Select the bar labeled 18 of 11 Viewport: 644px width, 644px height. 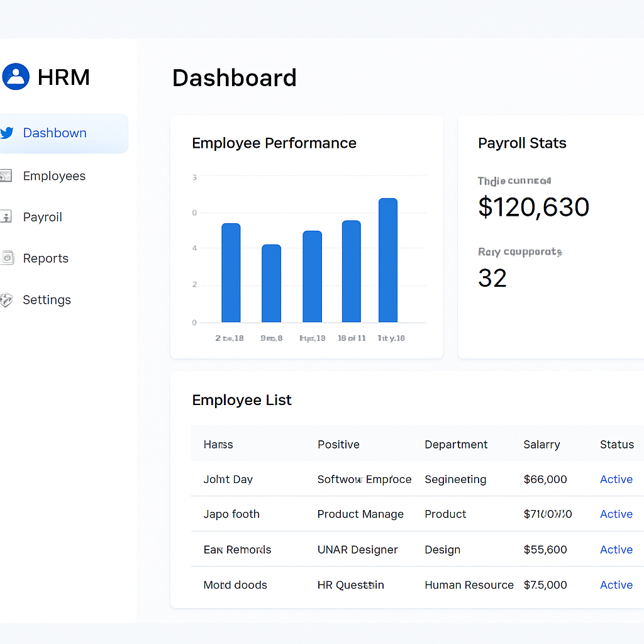pyautogui.click(x=352, y=272)
